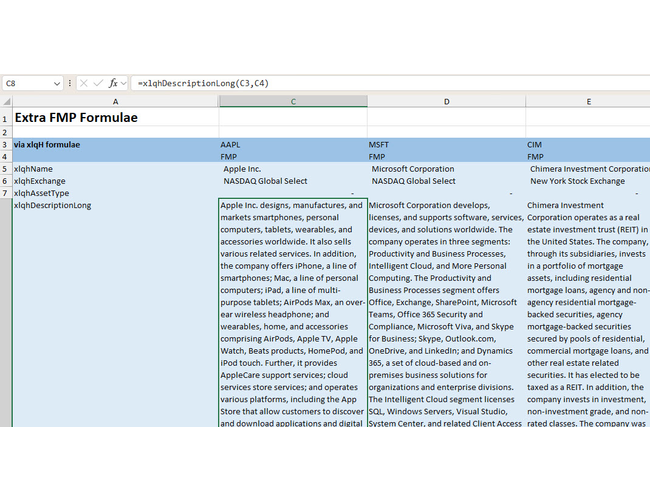Viewport: 650px width, 500px height.
Task: Click cell A2 below the title
Action: click(116, 132)
